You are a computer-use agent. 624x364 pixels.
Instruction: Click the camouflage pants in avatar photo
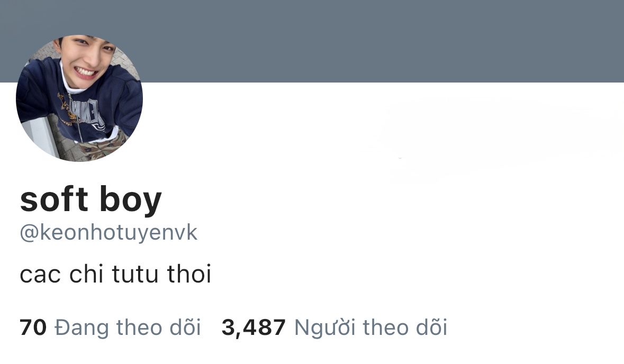coord(103,147)
